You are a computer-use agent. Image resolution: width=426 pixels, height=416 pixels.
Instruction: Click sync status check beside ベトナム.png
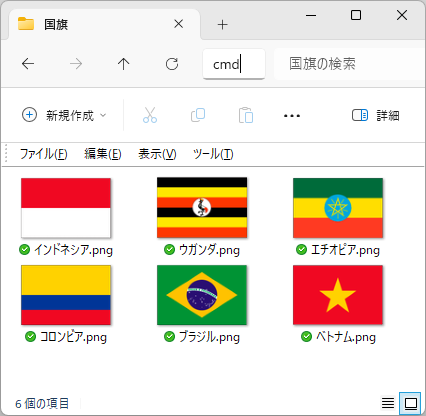coord(306,337)
